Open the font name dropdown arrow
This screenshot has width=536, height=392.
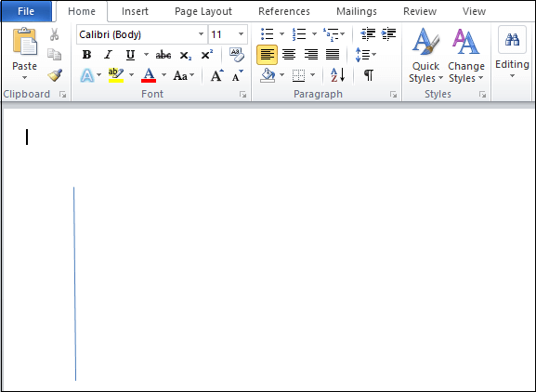click(201, 34)
